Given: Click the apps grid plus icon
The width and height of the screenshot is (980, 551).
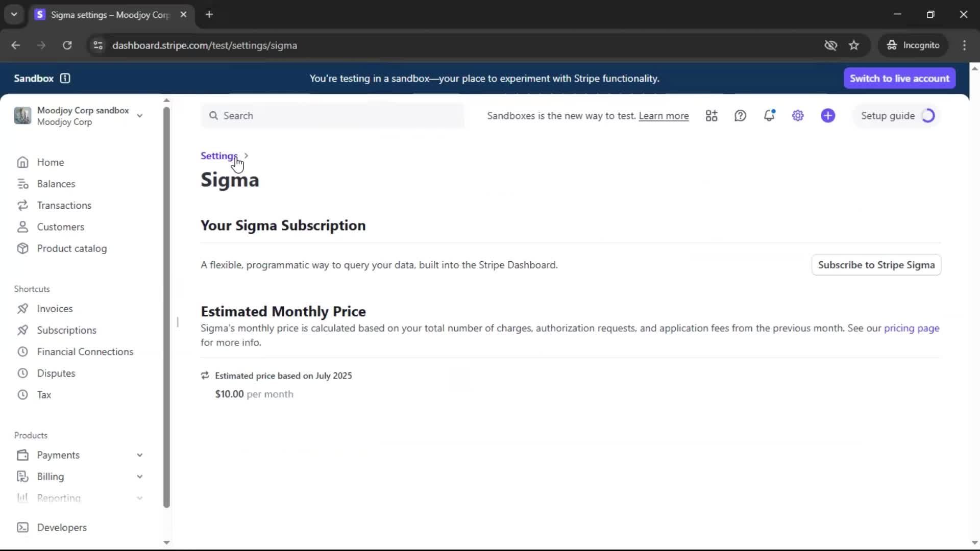Looking at the screenshot, I should pos(712,116).
